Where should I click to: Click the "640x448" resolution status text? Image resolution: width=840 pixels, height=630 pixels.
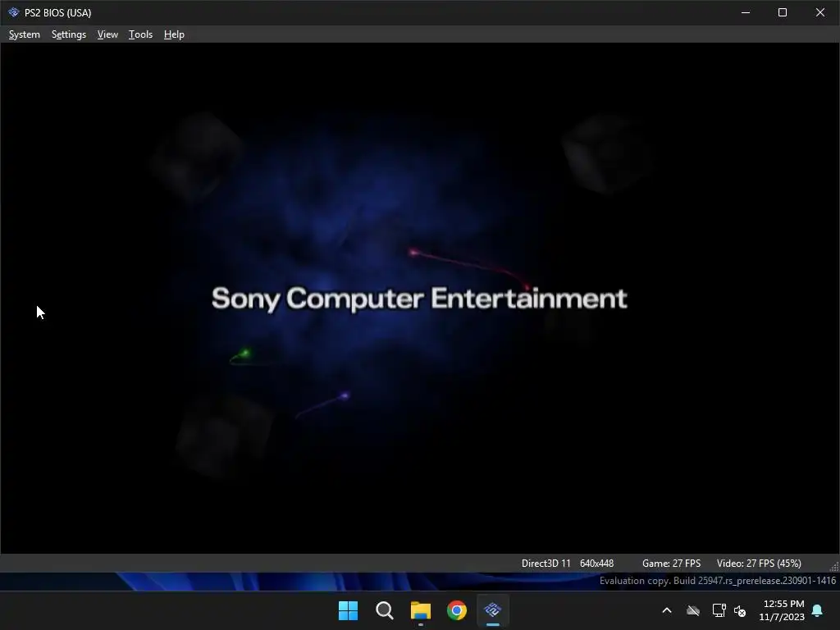coord(596,563)
